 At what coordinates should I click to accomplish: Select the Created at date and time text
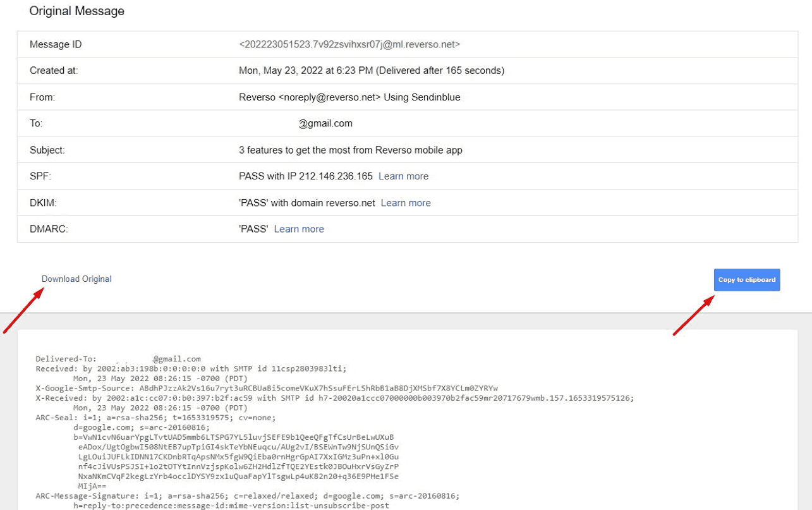click(372, 71)
